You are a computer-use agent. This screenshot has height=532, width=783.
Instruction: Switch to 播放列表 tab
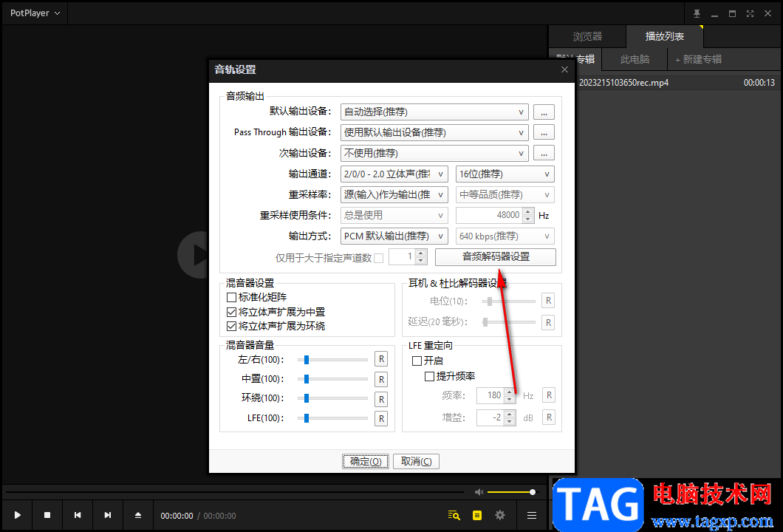point(665,36)
